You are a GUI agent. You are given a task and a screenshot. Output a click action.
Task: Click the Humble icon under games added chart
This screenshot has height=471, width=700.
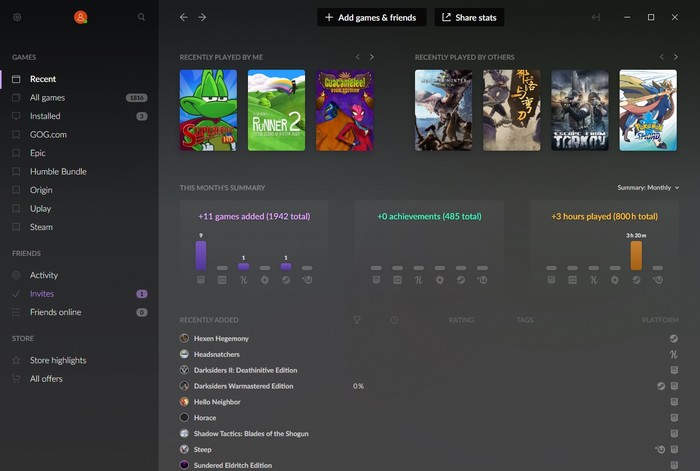(243, 280)
